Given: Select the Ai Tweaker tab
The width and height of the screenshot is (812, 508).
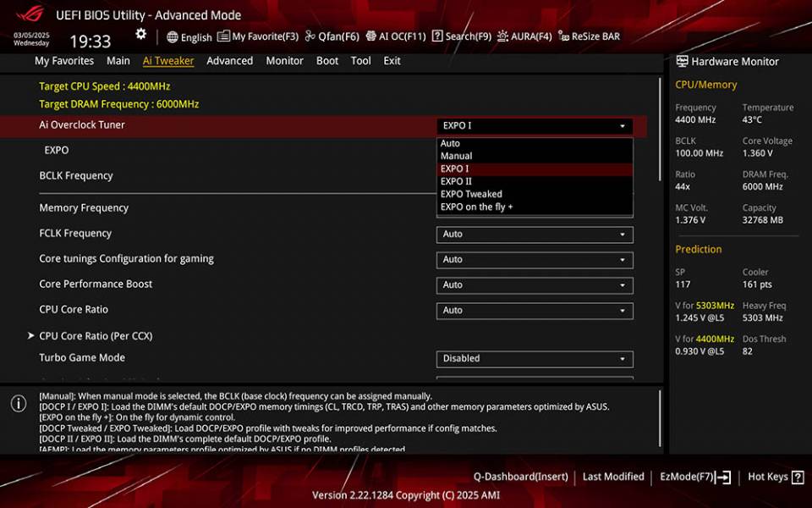Looking at the screenshot, I should tap(168, 61).
